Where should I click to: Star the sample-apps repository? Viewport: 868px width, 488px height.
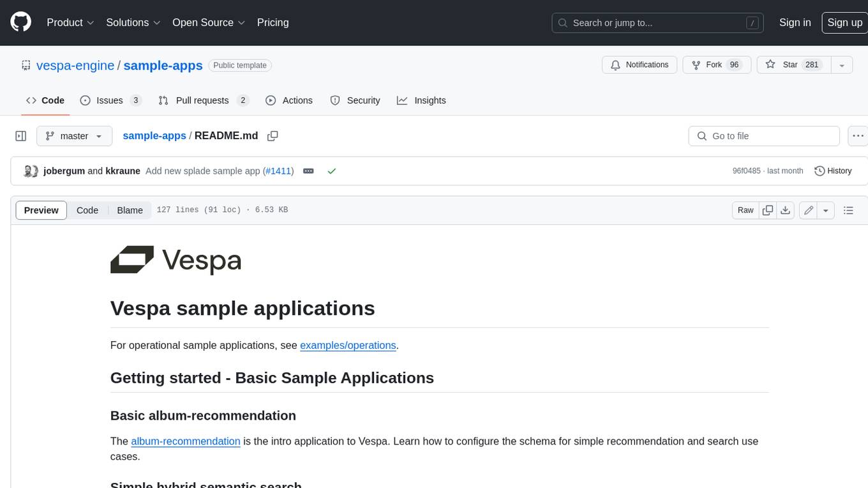tap(793, 65)
